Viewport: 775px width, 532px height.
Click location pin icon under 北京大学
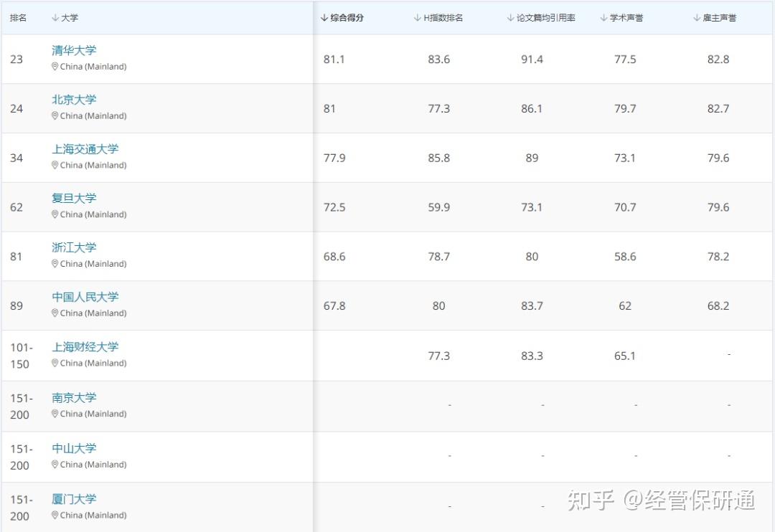tap(55, 115)
